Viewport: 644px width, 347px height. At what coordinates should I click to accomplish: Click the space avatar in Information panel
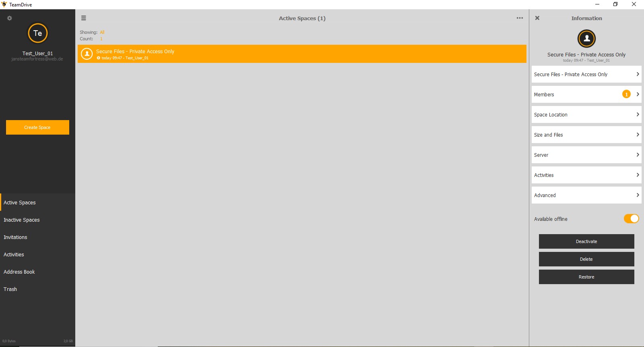click(x=586, y=39)
